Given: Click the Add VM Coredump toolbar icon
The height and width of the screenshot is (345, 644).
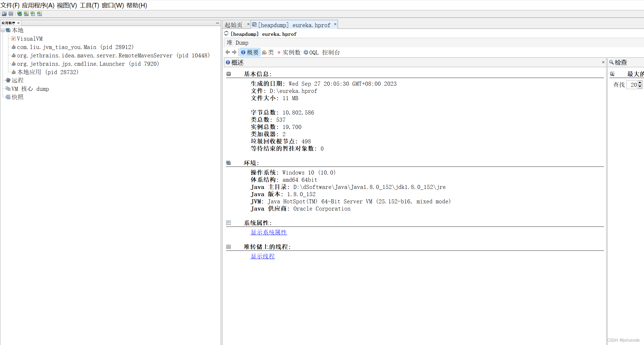Looking at the screenshot, I should [33, 14].
